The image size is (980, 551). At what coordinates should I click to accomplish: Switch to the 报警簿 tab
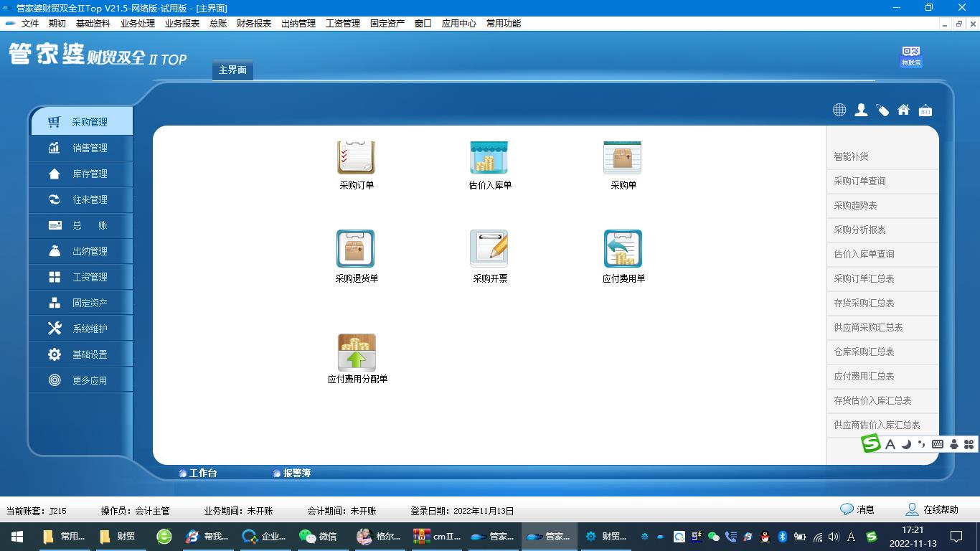tap(291, 474)
